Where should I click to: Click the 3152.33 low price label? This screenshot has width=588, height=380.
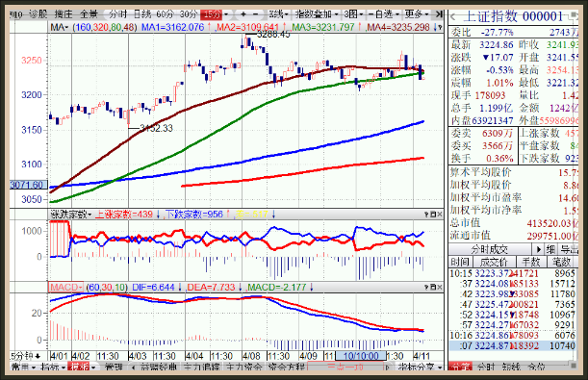[x=156, y=129]
